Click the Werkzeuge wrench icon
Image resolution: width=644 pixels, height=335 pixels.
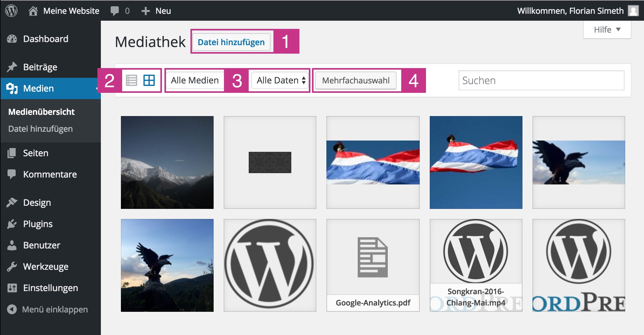click(12, 267)
